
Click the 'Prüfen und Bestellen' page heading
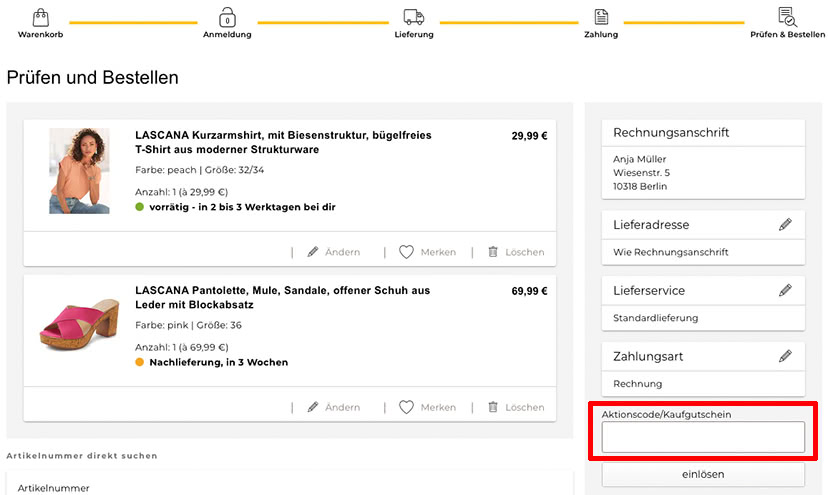point(92,78)
